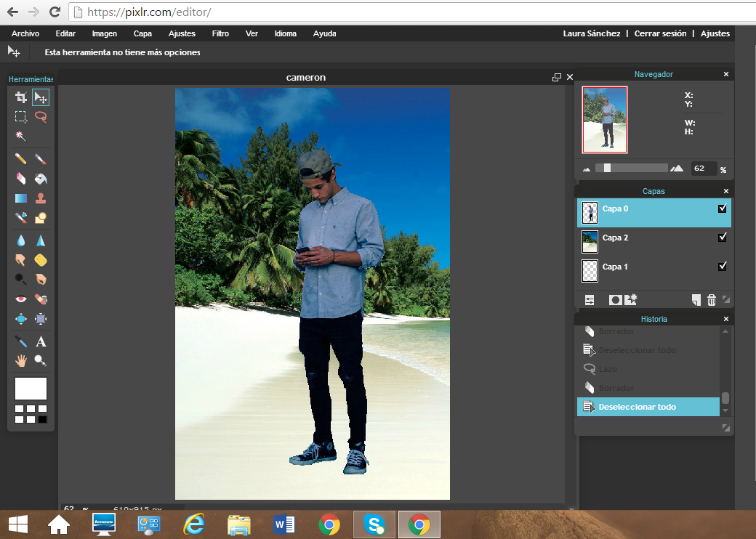Select the Zoom magnifier tool
The width and height of the screenshot is (756, 539).
(x=41, y=361)
